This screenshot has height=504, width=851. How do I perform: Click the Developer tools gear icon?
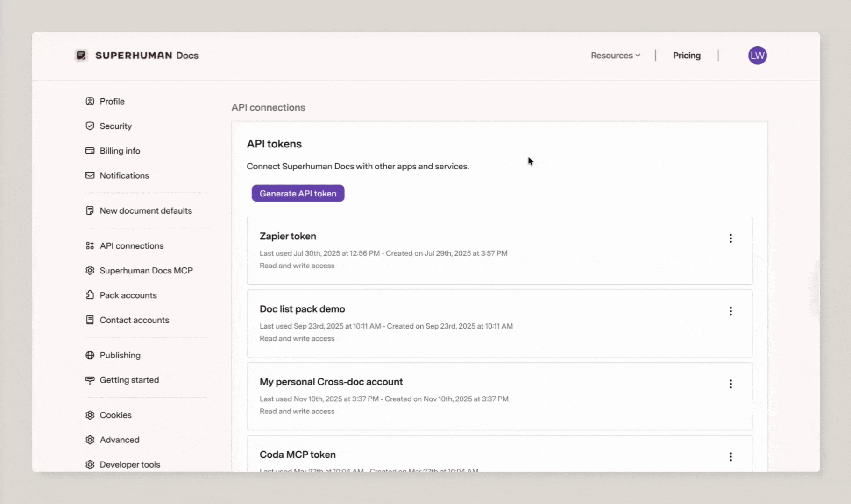click(x=90, y=464)
